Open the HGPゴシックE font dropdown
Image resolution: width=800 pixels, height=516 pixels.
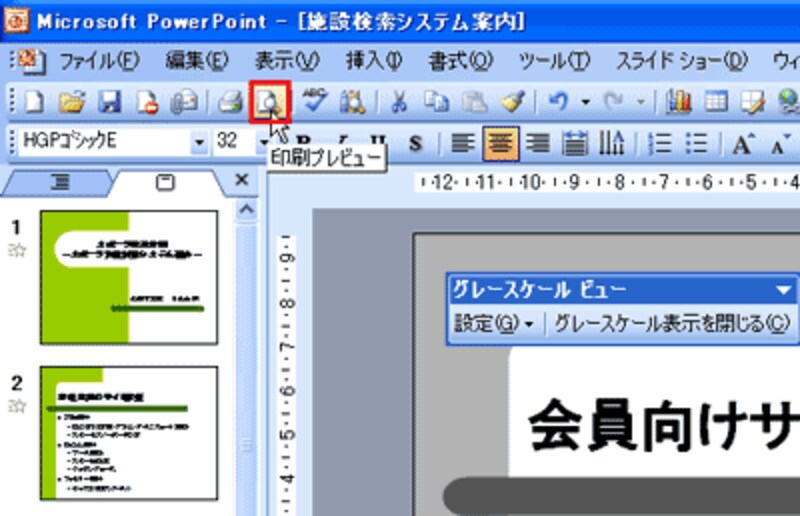pos(199,142)
